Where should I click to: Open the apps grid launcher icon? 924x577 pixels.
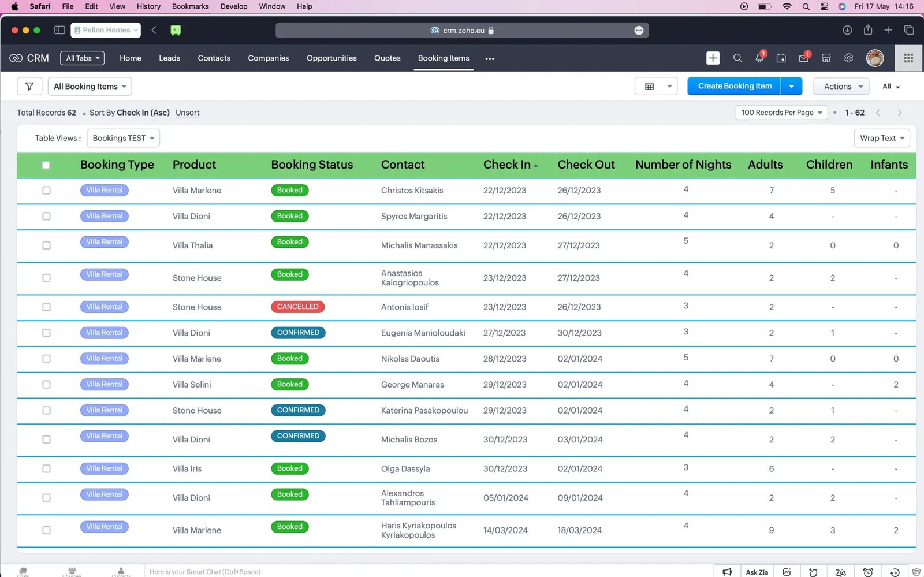point(908,58)
